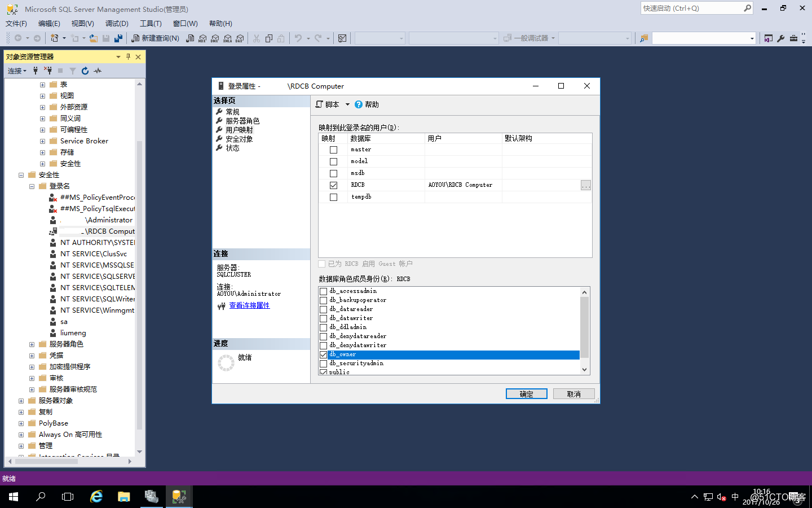
Task: Open the 窗口(W) menu
Action: (x=185, y=24)
